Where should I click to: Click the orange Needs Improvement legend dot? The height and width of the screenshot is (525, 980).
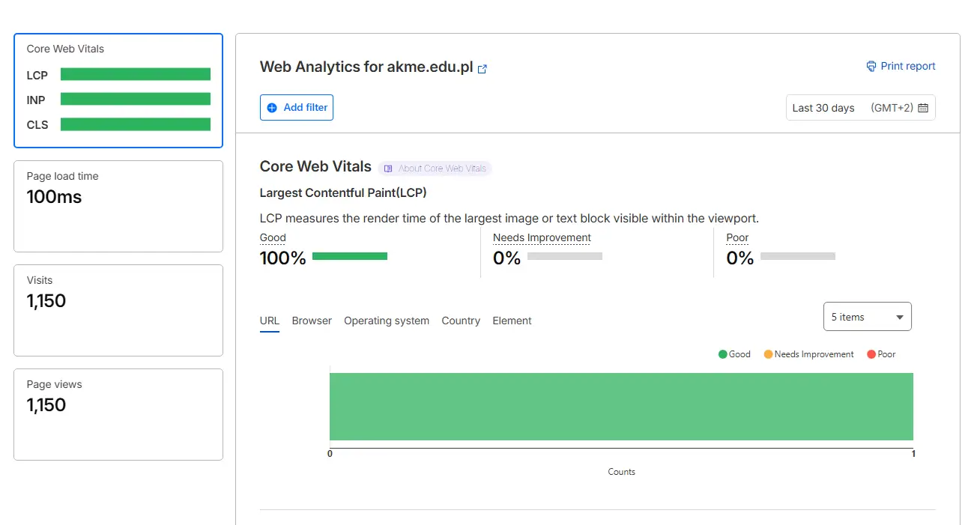(x=768, y=354)
